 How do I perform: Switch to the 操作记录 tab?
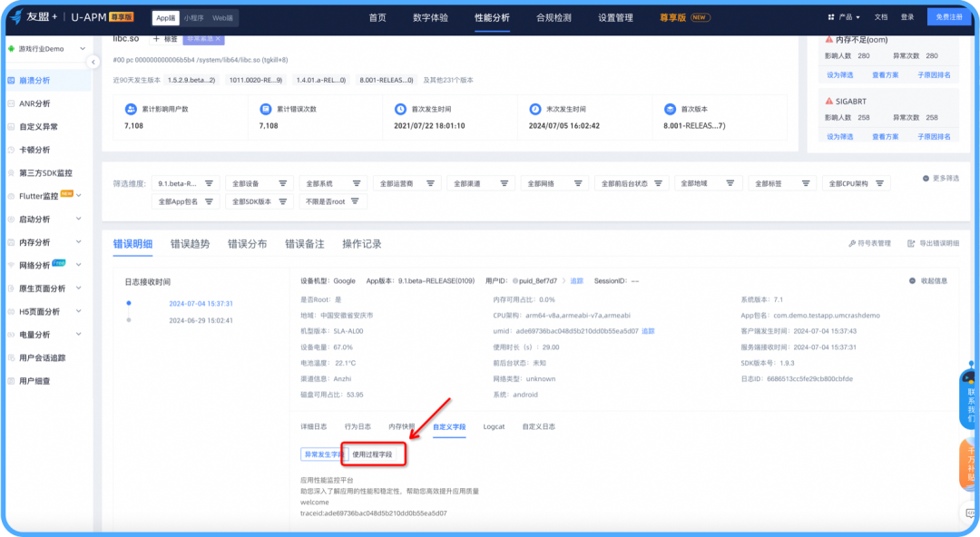point(362,244)
